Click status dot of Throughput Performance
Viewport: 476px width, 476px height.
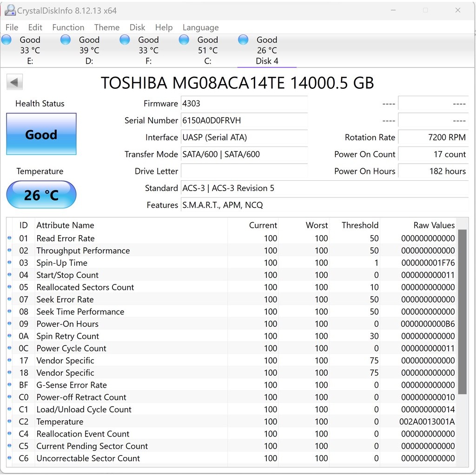pyautogui.click(x=9, y=250)
